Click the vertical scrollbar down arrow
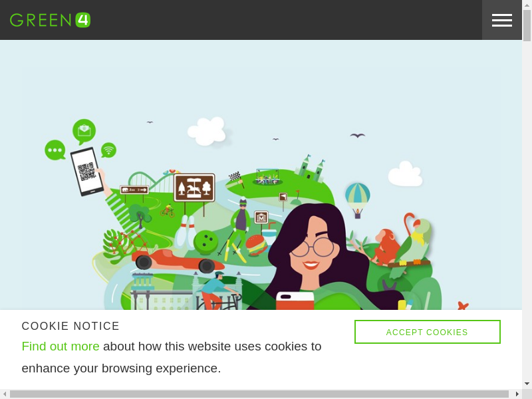 tap(527, 384)
